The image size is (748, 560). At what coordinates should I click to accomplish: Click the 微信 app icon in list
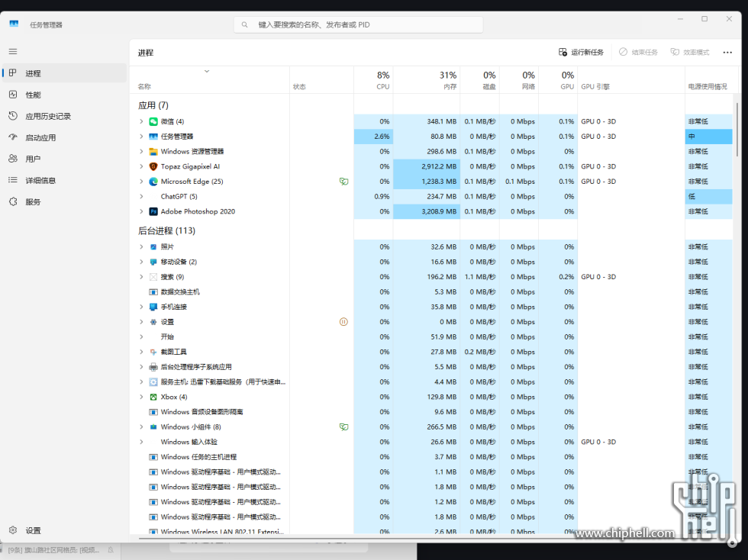[x=153, y=121]
